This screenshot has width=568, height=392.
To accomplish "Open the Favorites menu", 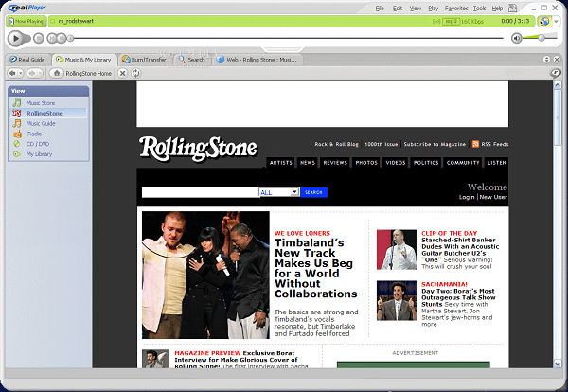I will [x=456, y=8].
